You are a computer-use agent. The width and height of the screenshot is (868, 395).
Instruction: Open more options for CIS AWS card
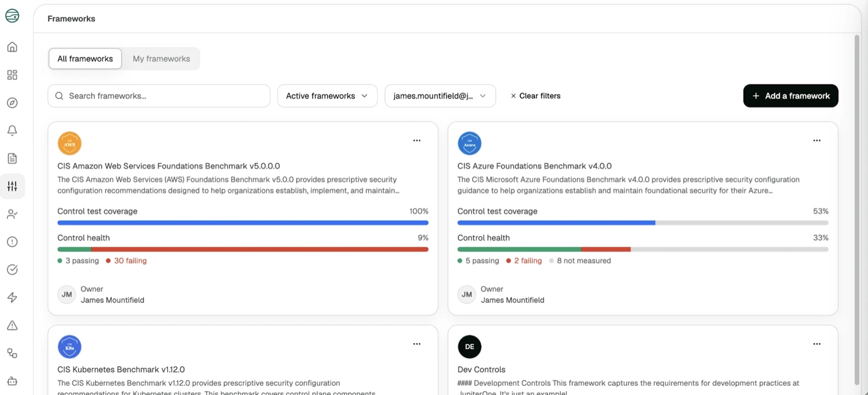417,141
